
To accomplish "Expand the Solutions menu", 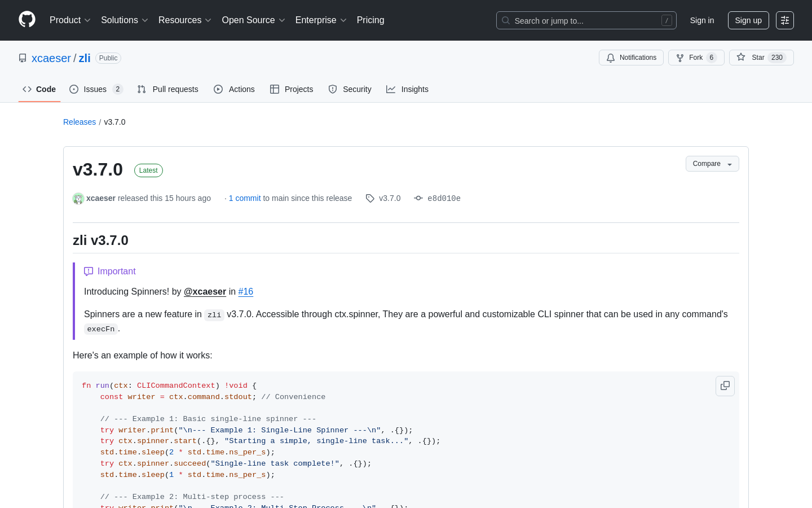I will pos(125,20).
